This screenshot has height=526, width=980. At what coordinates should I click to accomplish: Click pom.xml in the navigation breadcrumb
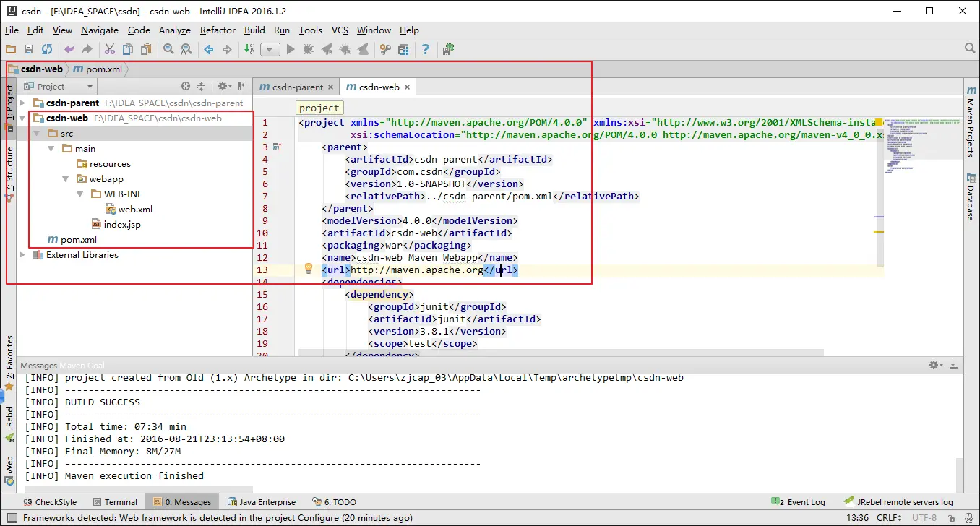[98, 69]
